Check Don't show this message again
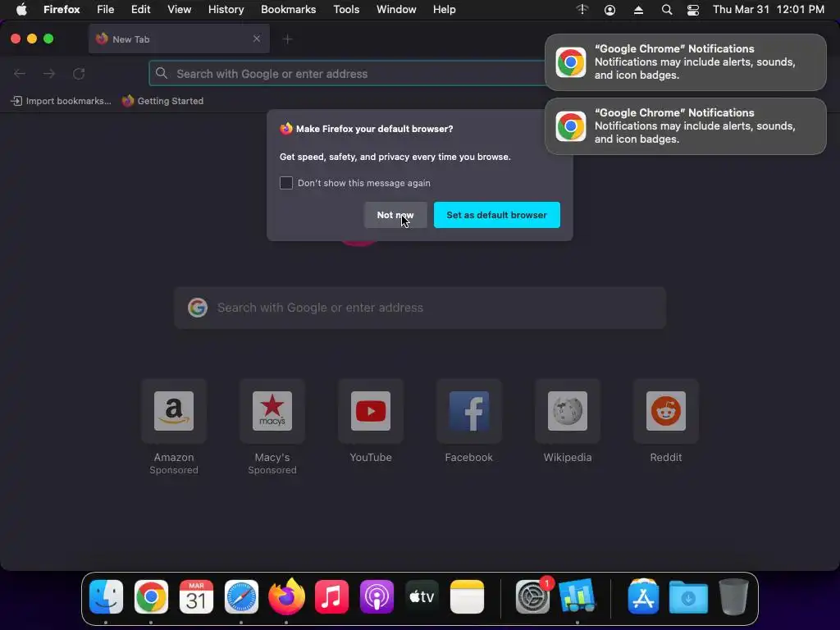This screenshot has height=630, width=840. point(286,183)
